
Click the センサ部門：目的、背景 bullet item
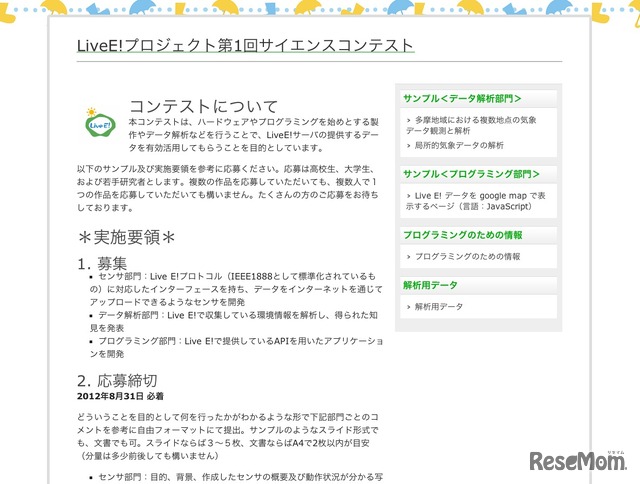(236, 477)
